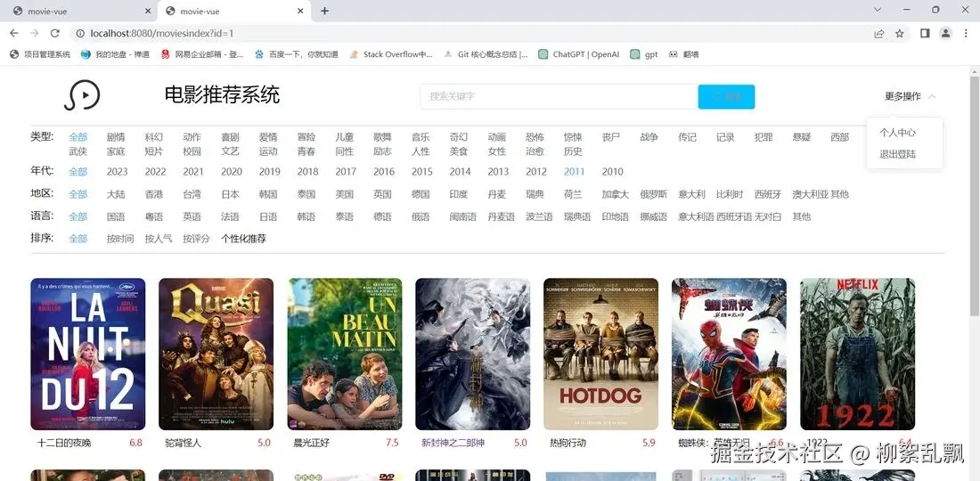The height and width of the screenshot is (481, 980).
Task: Bookmark this page with star icon
Action: (900, 34)
